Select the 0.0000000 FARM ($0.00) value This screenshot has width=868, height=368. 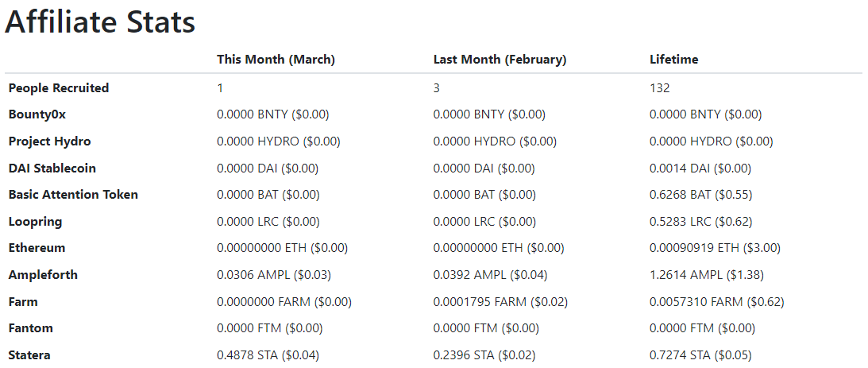[284, 301]
